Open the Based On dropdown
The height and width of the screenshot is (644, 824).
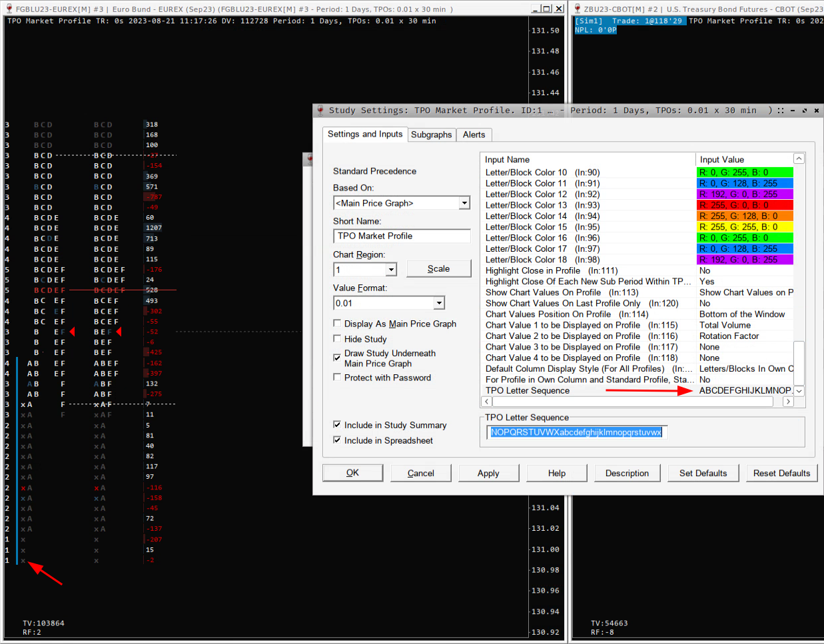point(464,203)
